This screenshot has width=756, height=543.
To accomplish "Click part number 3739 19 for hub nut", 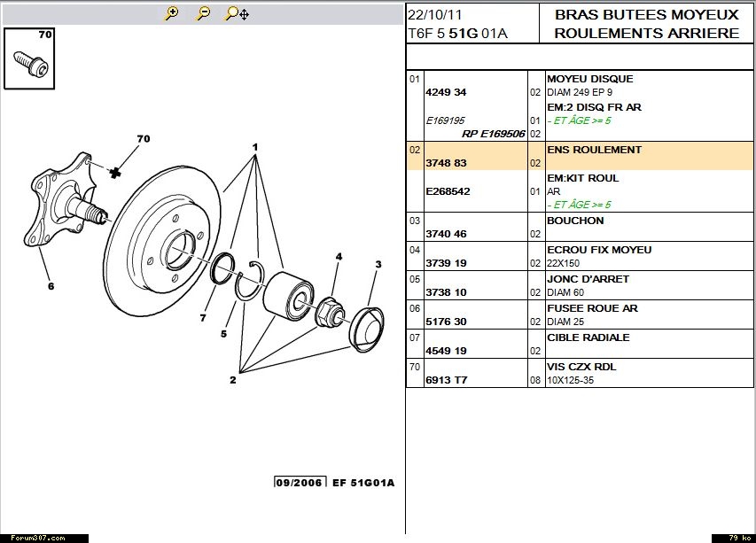I will (446, 264).
